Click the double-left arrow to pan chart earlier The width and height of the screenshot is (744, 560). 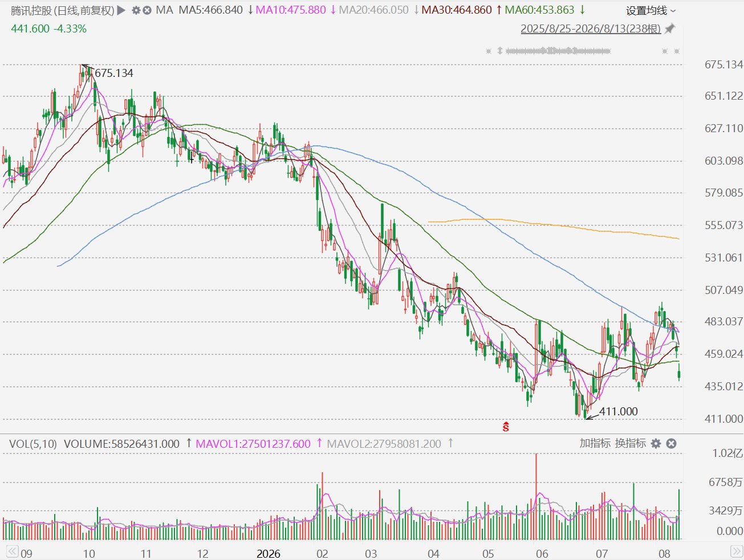click(11, 551)
